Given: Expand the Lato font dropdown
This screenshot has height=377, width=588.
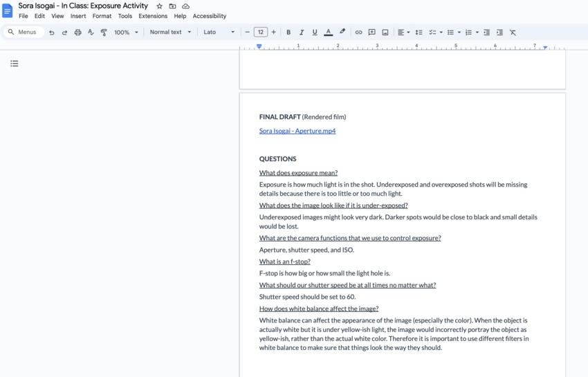Looking at the screenshot, I should (219, 33).
